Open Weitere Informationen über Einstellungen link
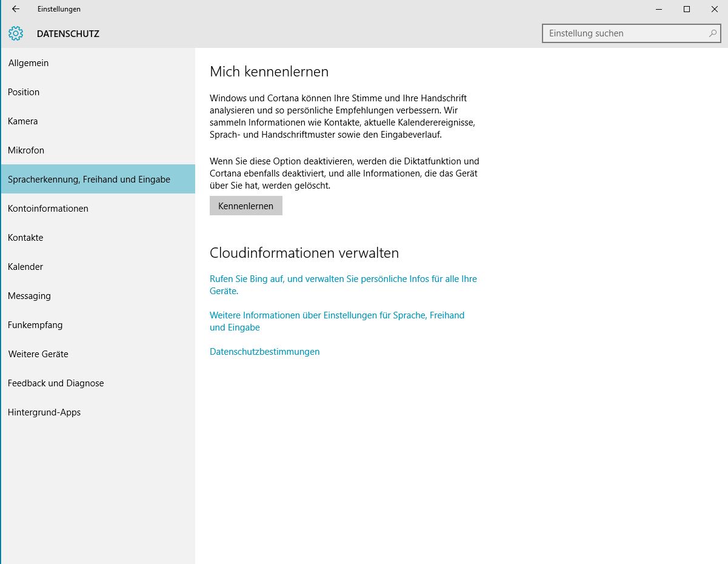Image resolution: width=728 pixels, height=564 pixels. point(337,321)
